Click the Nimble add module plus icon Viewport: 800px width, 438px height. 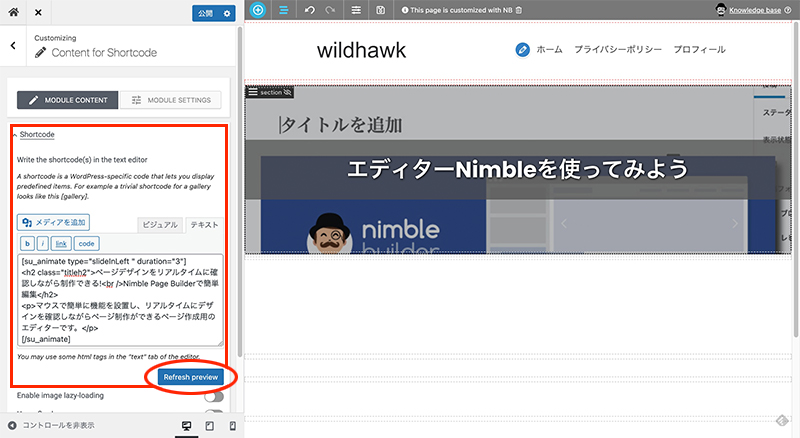pyautogui.click(x=258, y=10)
